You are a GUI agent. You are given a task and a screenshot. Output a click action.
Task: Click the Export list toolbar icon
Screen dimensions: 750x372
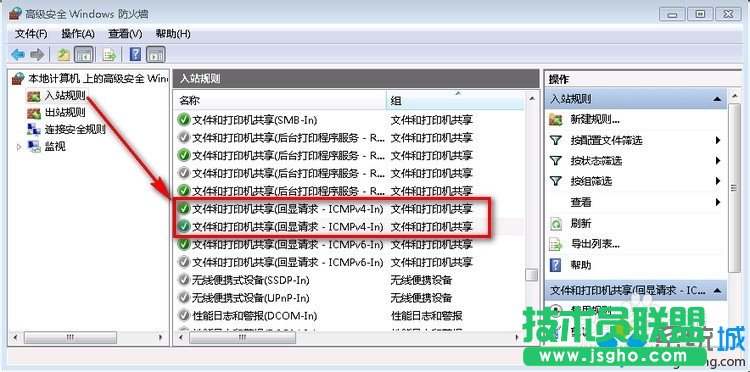pyautogui.click(x=110, y=55)
